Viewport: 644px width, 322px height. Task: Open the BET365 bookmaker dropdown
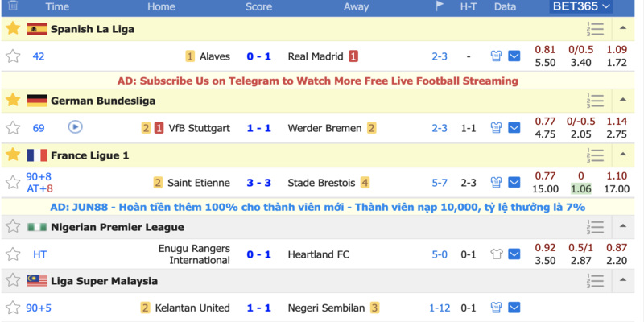(x=581, y=6)
